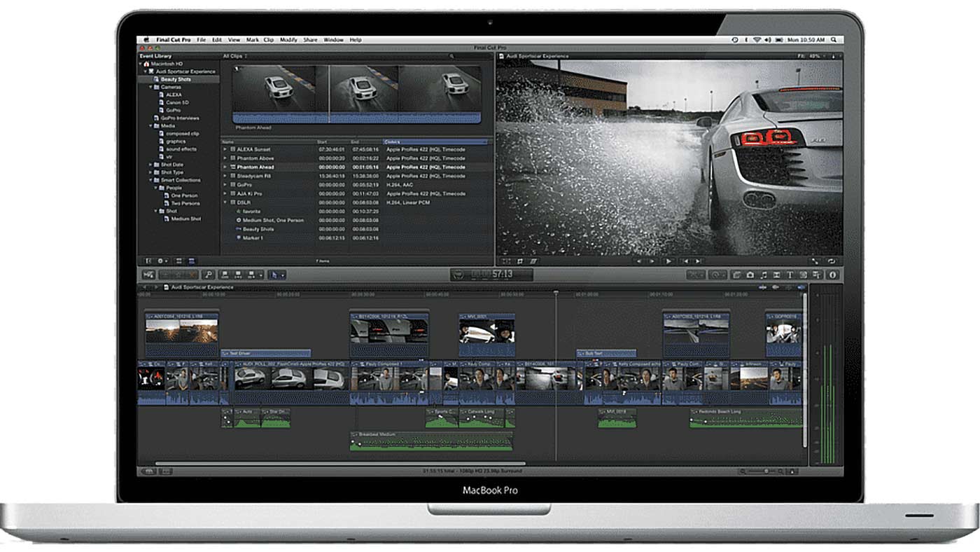Open the Music and Sound browser
This screenshot has width=980, height=552.
pyautogui.click(x=764, y=275)
